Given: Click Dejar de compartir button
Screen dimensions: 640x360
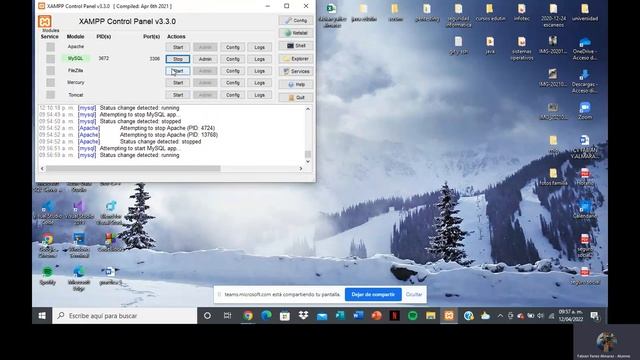Looking at the screenshot, I should point(373,294).
